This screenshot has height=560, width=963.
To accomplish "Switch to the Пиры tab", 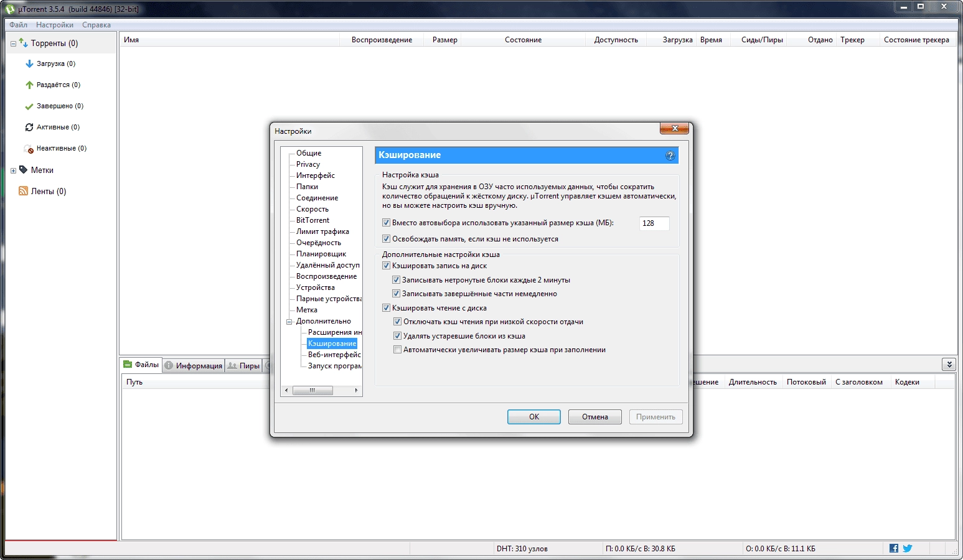I will click(x=243, y=366).
